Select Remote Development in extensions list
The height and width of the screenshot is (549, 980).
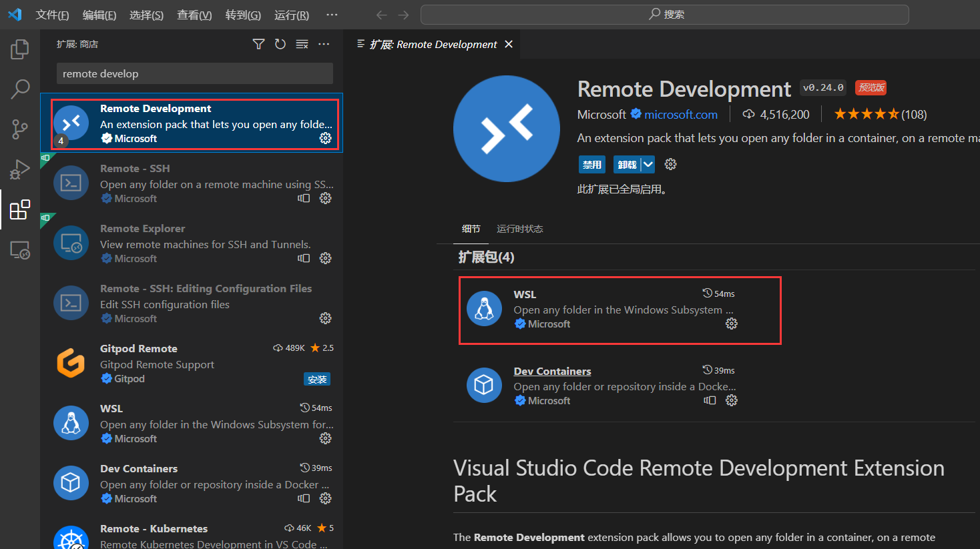coord(192,123)
